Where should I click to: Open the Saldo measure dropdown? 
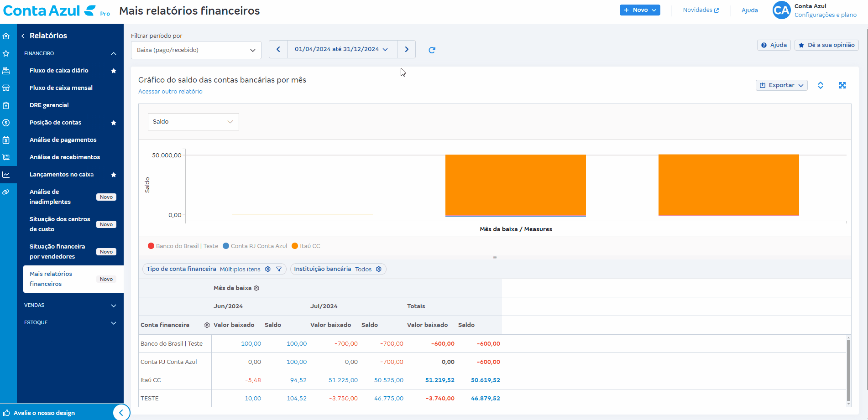[193, 122]
